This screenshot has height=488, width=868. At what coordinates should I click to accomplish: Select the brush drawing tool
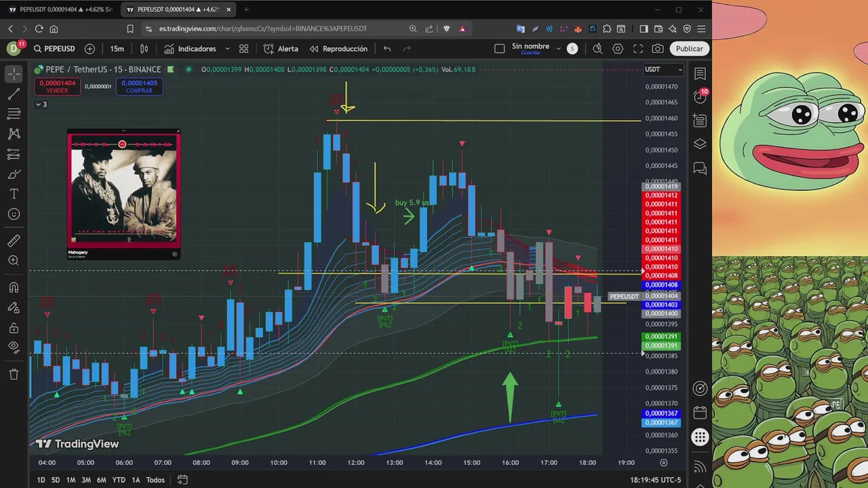tap(14, 174)
